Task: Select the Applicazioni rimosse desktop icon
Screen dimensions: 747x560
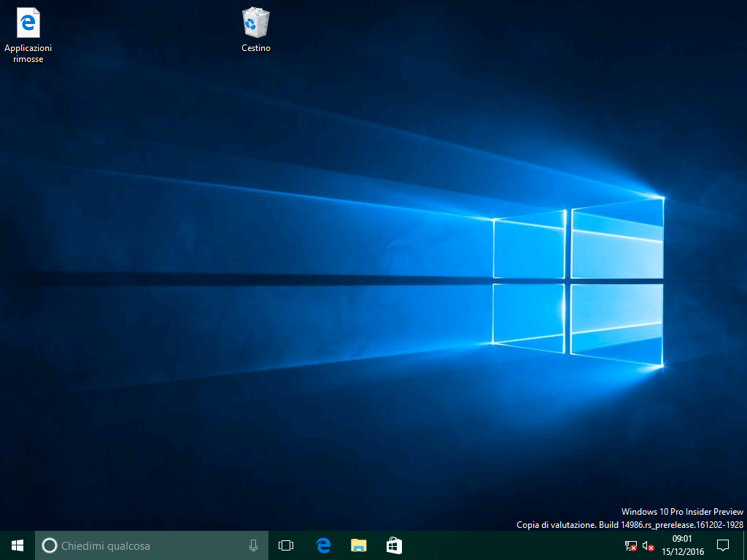Action: pyautogui.click(x=28, y=35)
